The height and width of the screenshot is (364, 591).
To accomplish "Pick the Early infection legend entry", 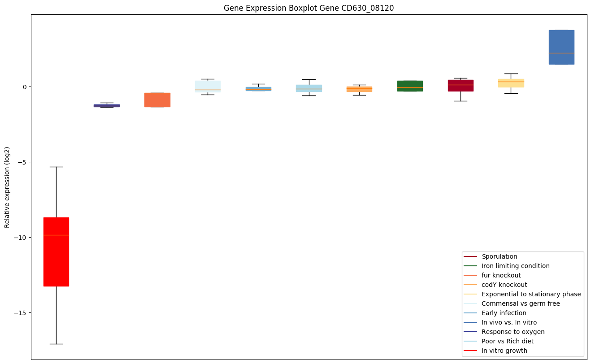I will [x=504, y=313].
